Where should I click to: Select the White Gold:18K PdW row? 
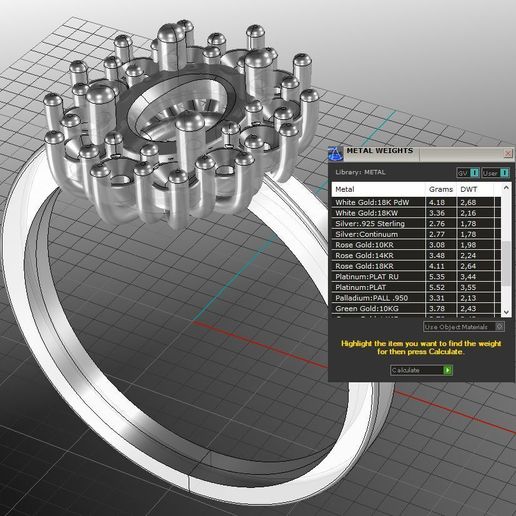(x=416, y=202)
